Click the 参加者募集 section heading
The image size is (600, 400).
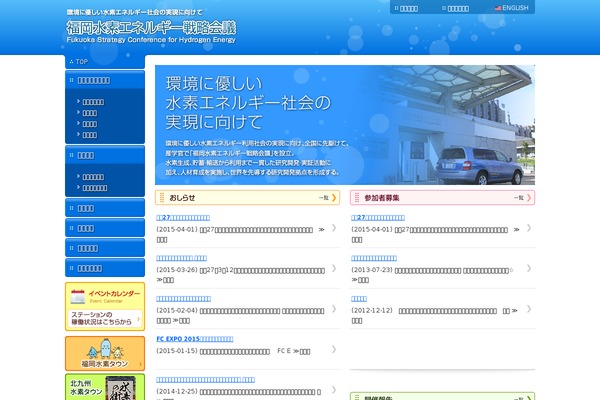(382, 198)
